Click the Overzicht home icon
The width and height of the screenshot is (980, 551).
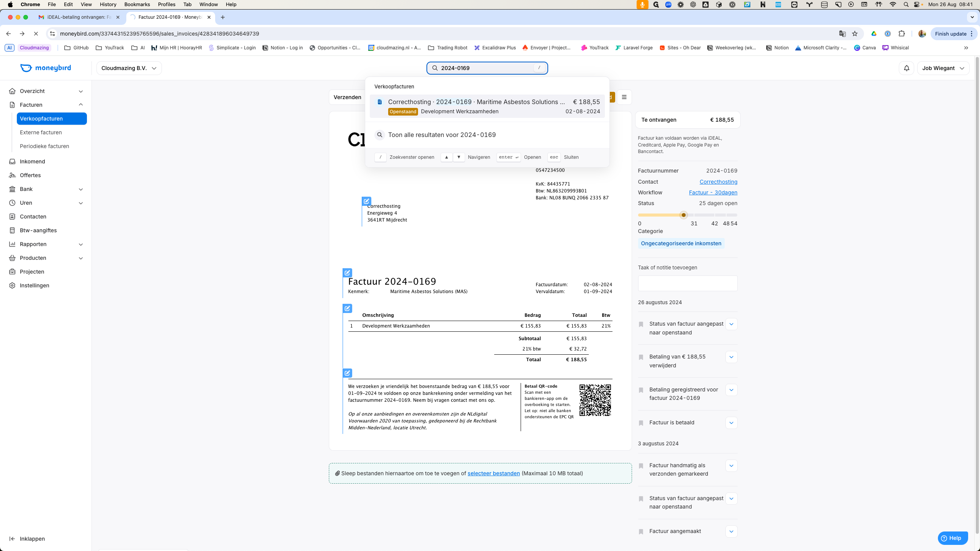[x=12, y=91]
